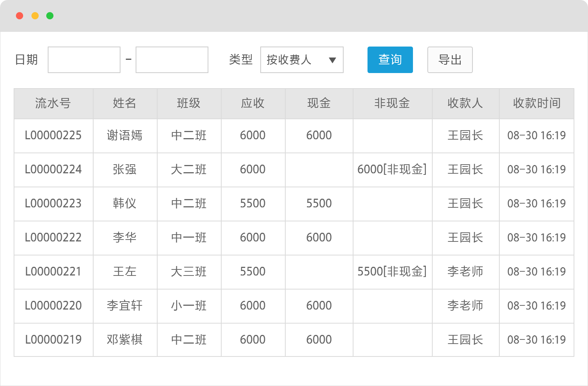Click the student name 张强
Screen dimensions: 588x386
click(x=125, y=170)
